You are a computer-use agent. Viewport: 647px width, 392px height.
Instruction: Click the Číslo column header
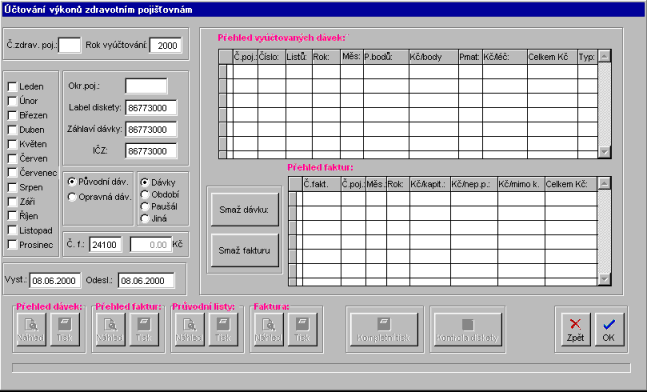[x=272, y=57]
